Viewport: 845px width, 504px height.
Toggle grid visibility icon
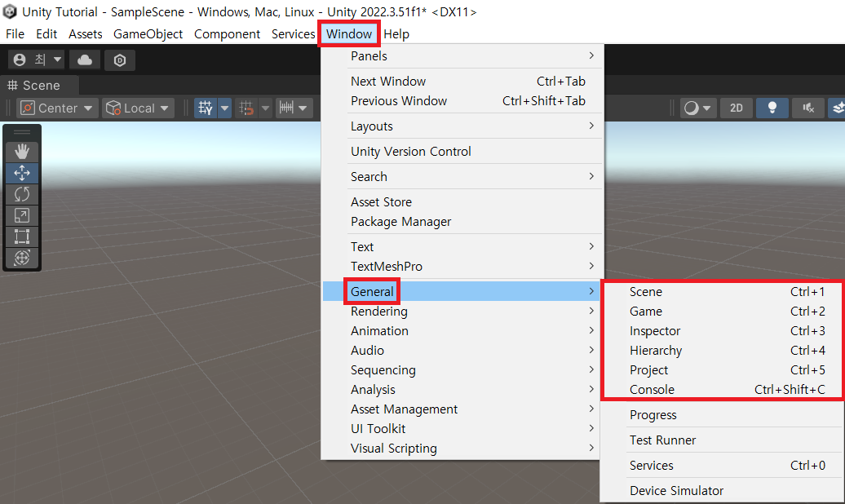click(x=206, y=108)
